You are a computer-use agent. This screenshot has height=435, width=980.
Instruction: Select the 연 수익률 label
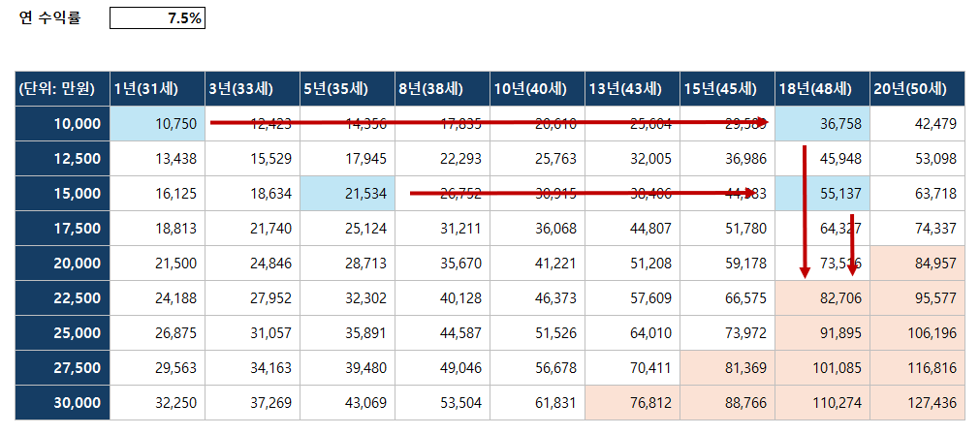point(50,18)
